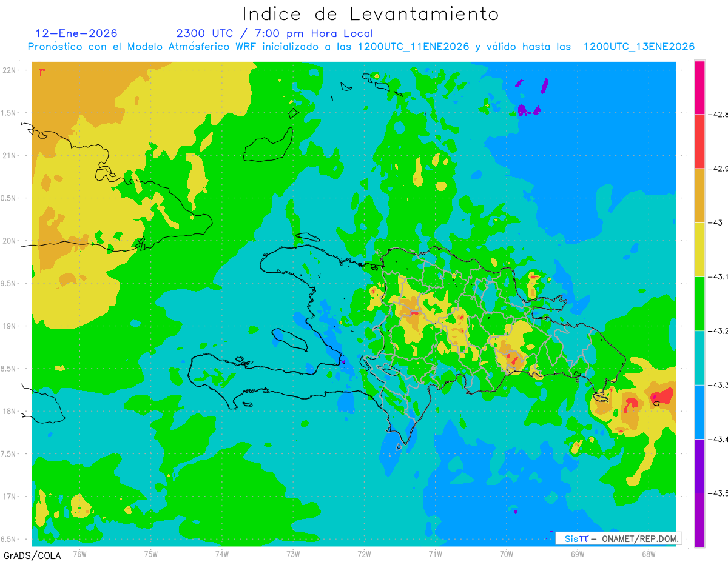Click the '-42.8' legend value
The width and height of the screenshot is (728, 562).
(717, 114)
